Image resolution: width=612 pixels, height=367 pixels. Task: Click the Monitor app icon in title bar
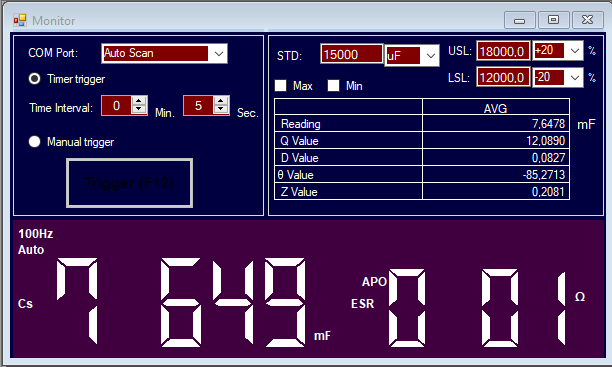(x=20, y=20)
